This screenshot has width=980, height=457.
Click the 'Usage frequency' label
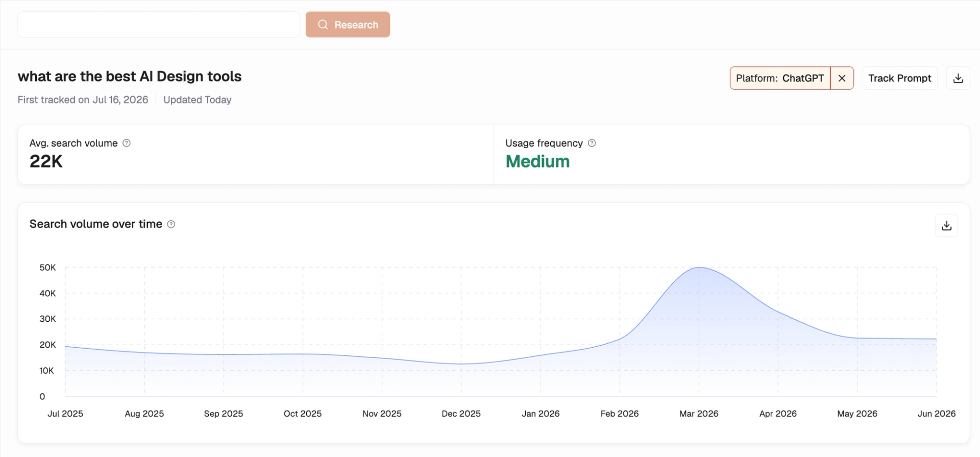coord(544,143)
